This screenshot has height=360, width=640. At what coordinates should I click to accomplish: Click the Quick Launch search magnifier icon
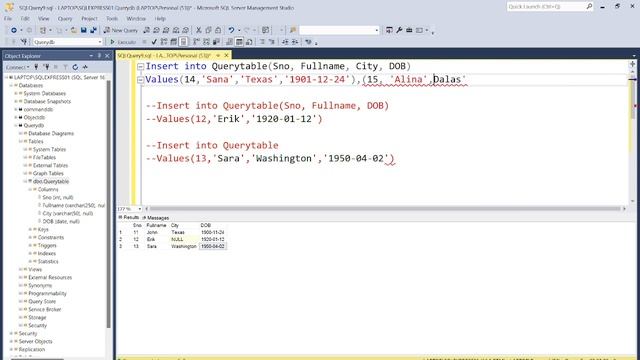[589, 7]
